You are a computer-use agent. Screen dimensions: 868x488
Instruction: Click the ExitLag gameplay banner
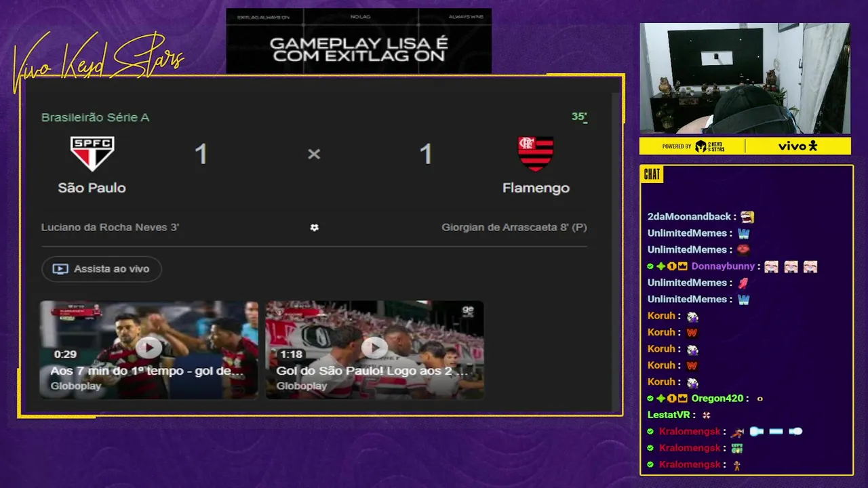359,41
